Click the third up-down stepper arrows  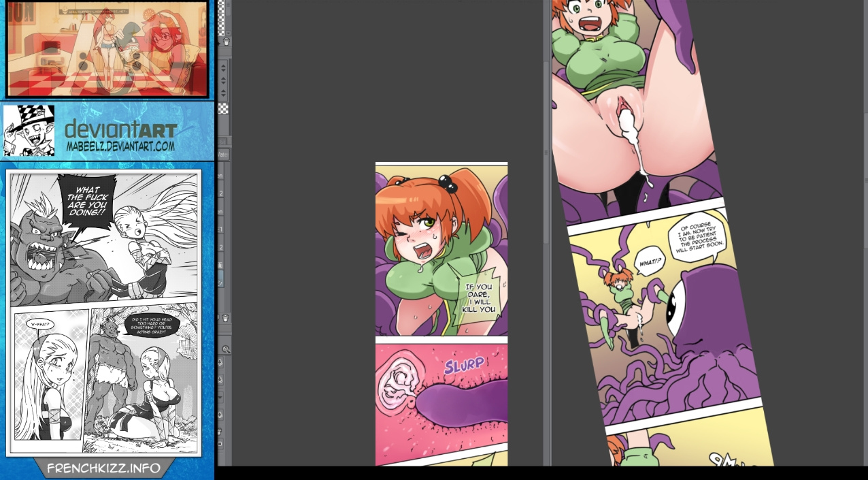click(x=223, y=93)
